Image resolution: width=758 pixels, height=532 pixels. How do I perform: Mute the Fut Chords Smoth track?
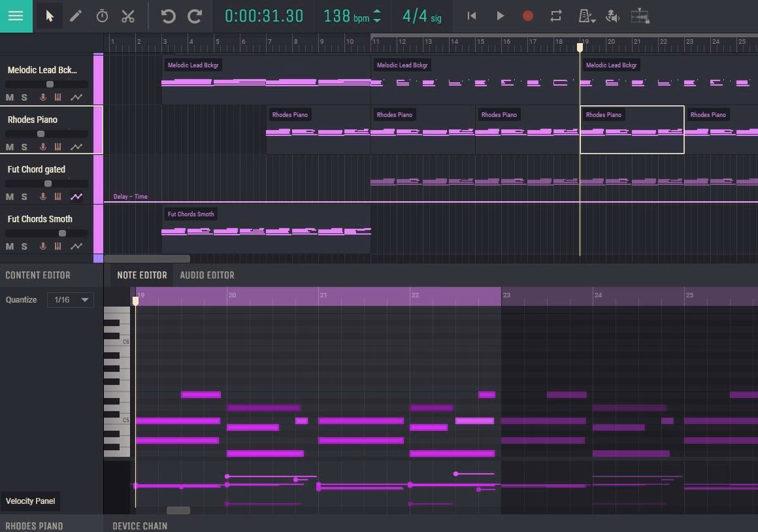(10, 246)
